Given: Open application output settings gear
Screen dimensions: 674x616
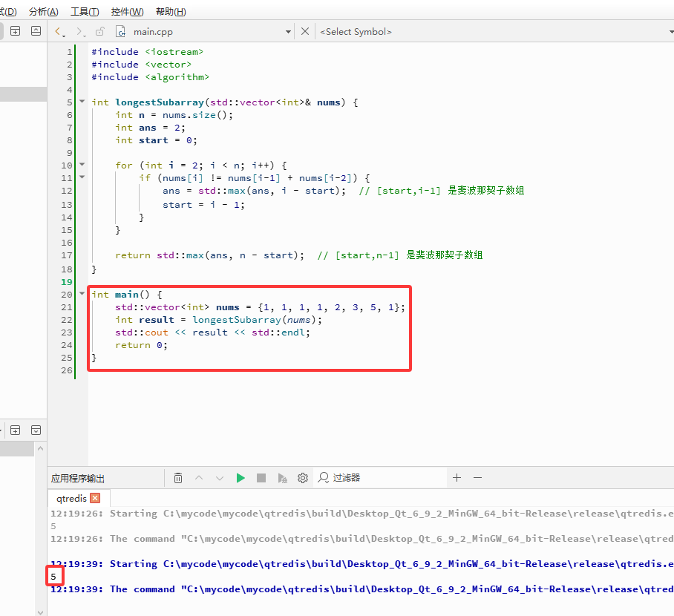Looking at the screenshot, I should click(x=303, y=478).
